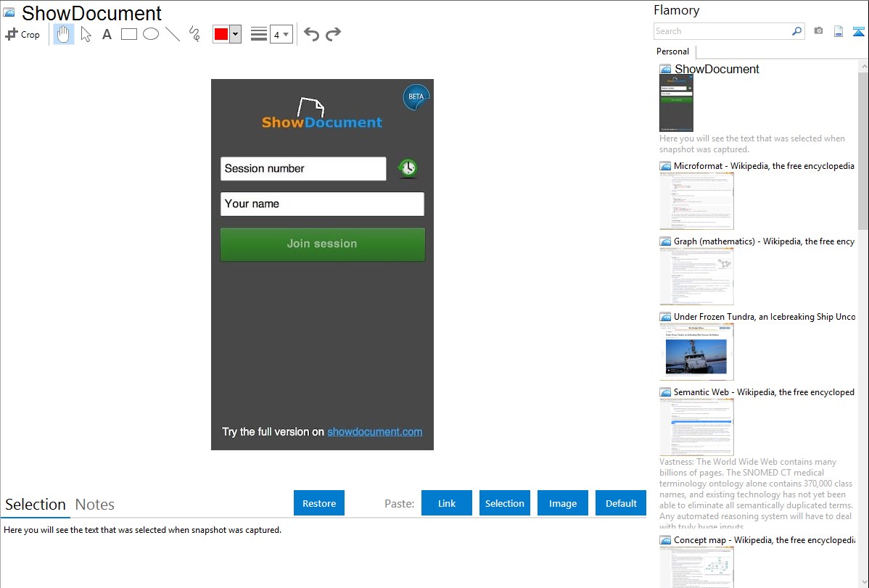This screenshot has height=588, width=869.
Task: Click the scroll down arrow of list
Action: (863, 582)
